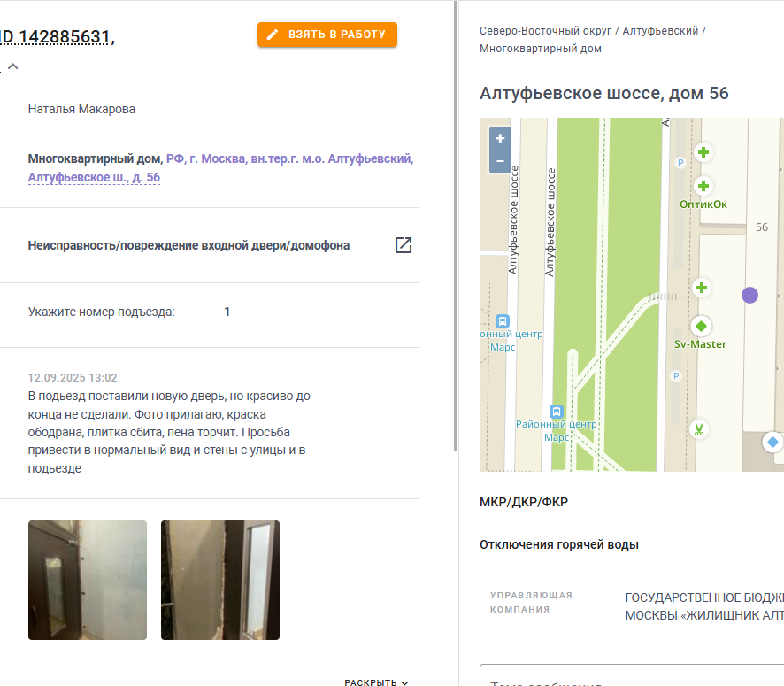The width and height of the screenshot is (784, 686).
Task: Expand attachments with the РАСКРЫТЬ control
Action: point(376,682)
